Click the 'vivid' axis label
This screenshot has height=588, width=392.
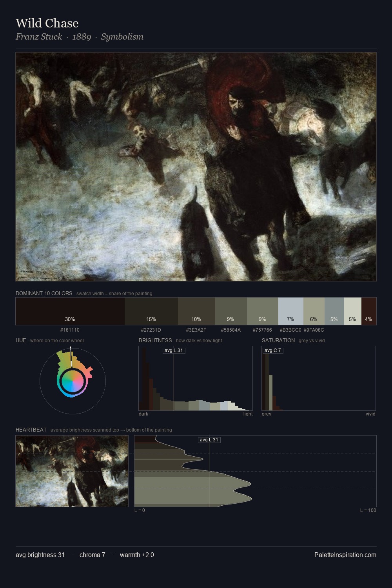(370, 414)
